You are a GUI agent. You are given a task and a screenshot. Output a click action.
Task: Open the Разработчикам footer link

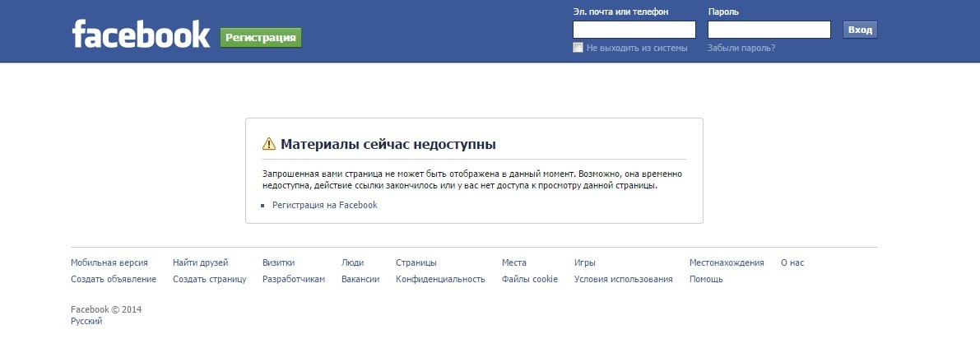coord(294,279)
